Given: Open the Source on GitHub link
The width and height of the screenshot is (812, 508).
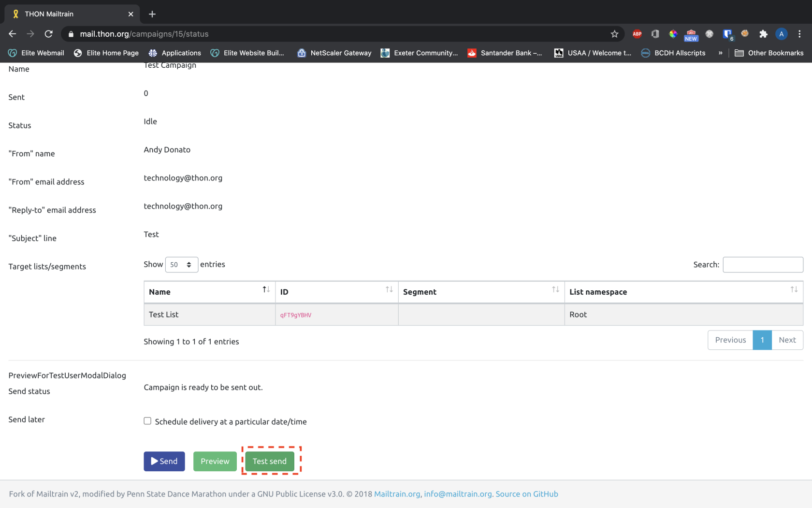Looking at the screenshot, I should click(527, 494).
